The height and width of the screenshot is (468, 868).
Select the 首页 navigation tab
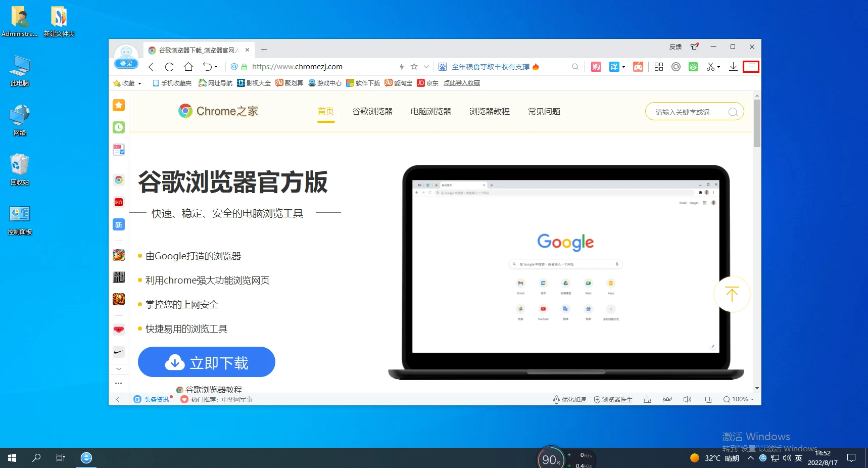[326, 112]
